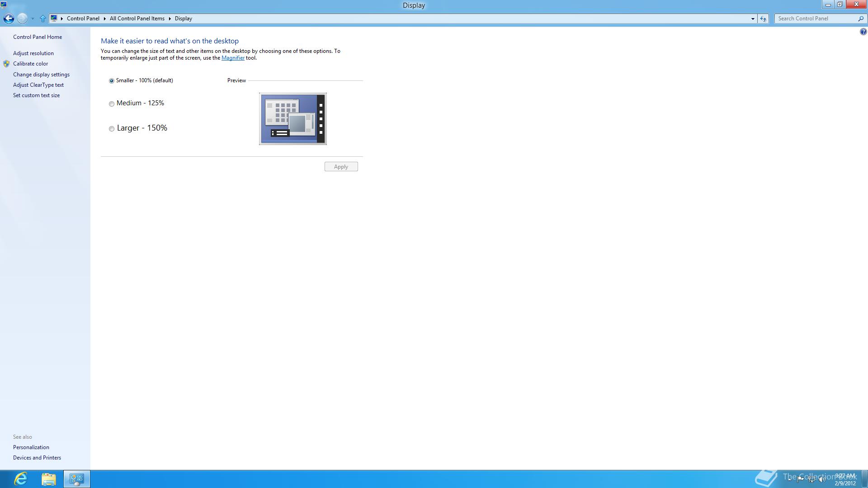This screenshot has width=868, height=488.
Task: Click the Action Center flag icon
Action: click(800, 479)
